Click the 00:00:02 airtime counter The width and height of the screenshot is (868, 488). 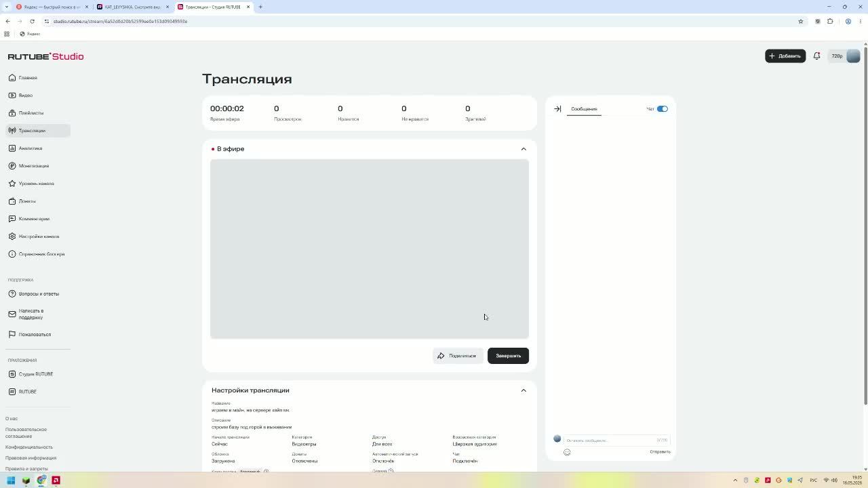(226, 108)
